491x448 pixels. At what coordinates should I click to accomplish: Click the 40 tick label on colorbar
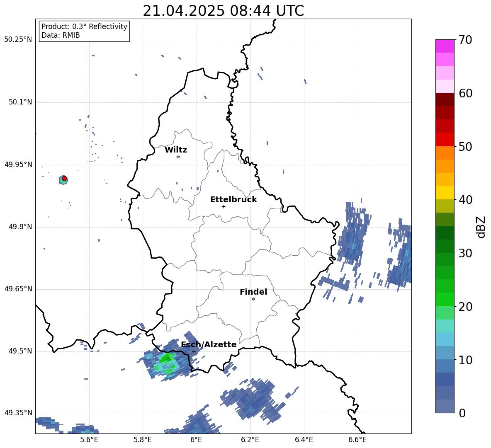465,200
